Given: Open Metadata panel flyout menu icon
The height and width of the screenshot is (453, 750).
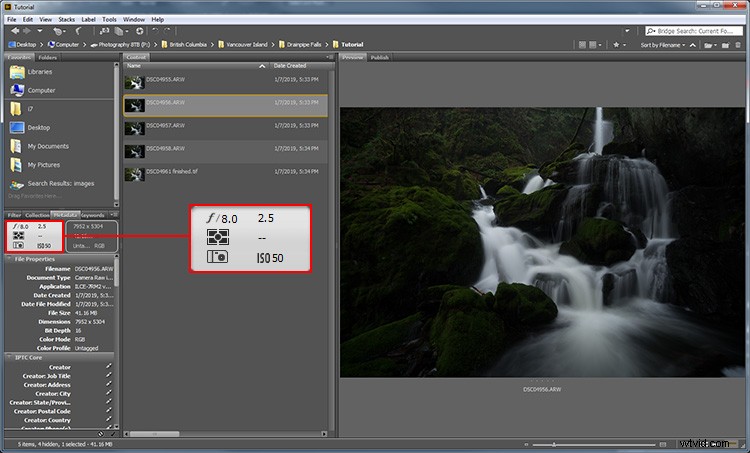Looking at the screenshot, I should tap(113, 215).
